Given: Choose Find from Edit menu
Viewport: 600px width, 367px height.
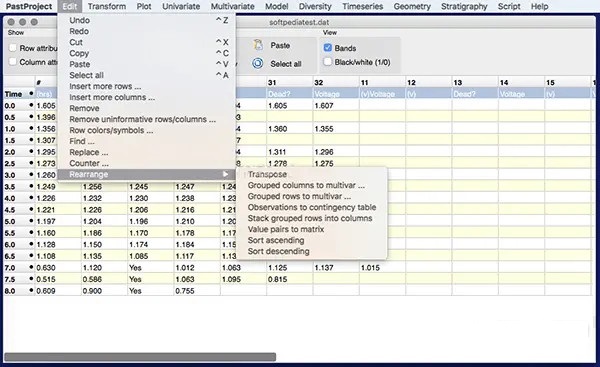Looking at the screenshot, I should click(147, 141).
